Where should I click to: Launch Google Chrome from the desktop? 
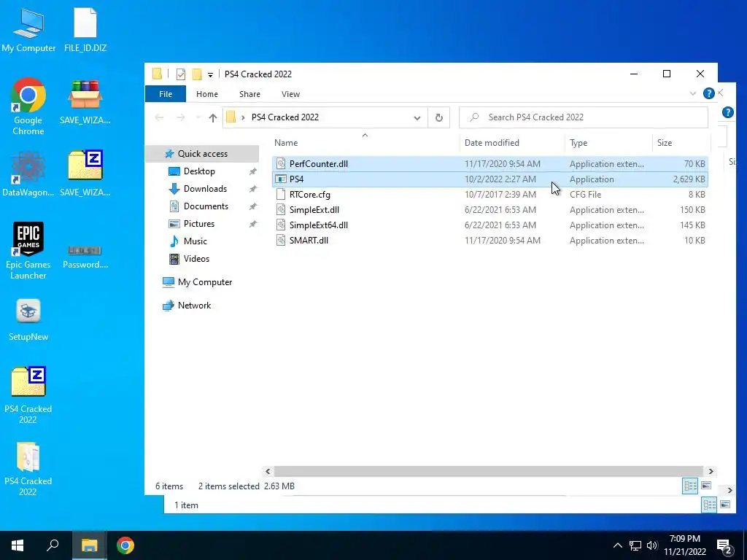coord(28,106)
